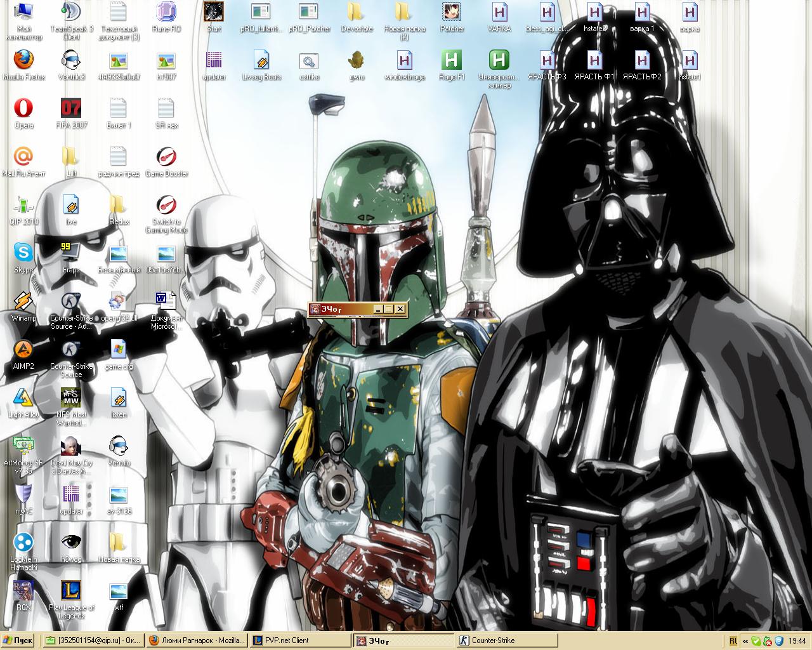This screenshot has height=650, width=812.
Task: Select NFS Most Wanted shortcut
Action: tap(71, 407)
